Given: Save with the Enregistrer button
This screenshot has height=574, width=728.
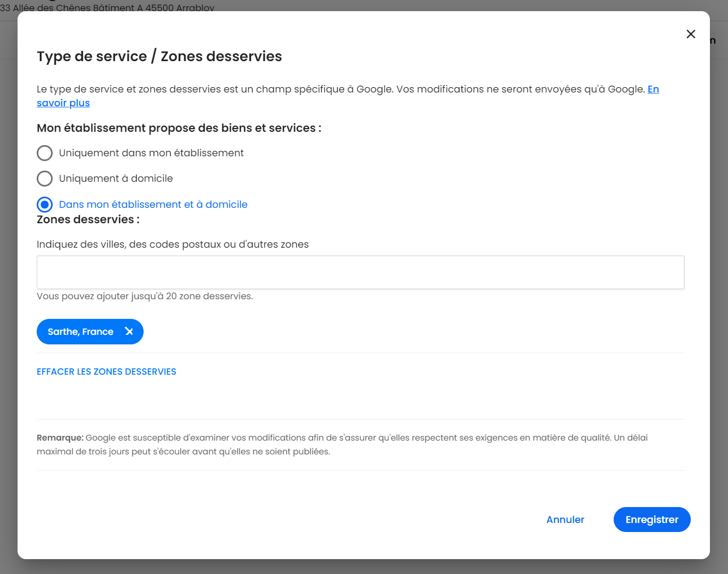Looking at the screenshot, I should pos(652,519).
